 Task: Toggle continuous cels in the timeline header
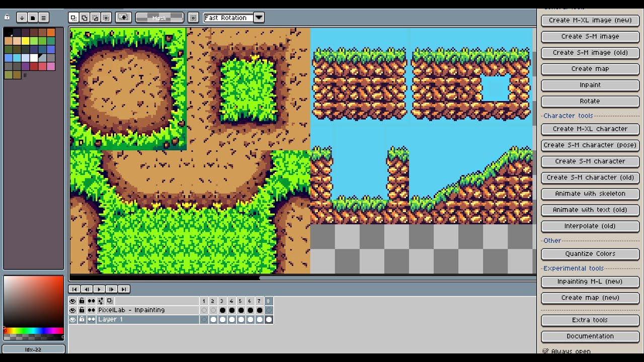click(x=91, y=301)
